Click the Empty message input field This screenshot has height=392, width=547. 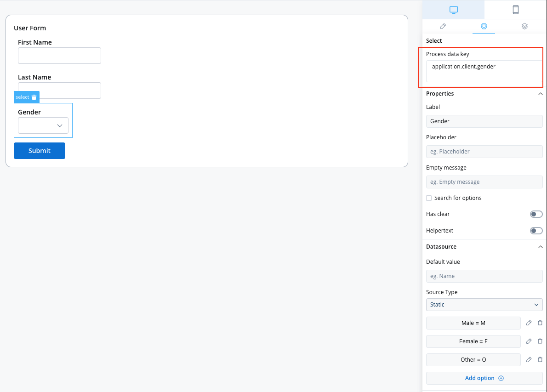point(484,182)
